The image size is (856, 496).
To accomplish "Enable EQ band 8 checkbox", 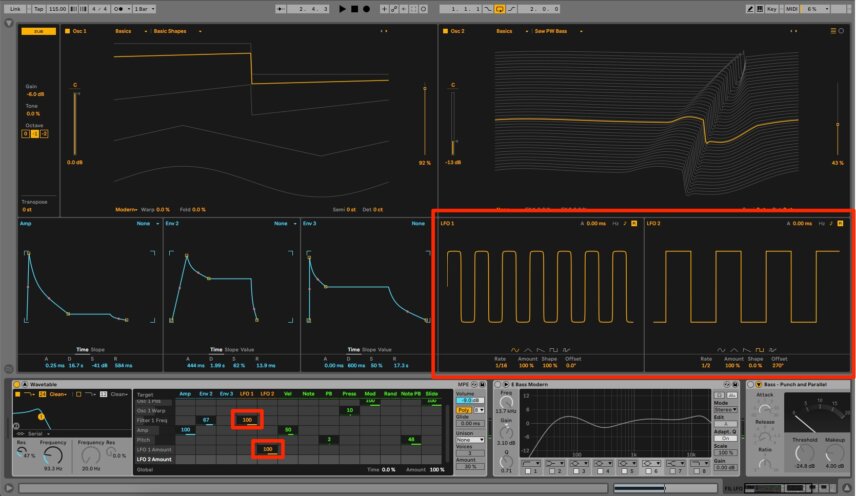I will 697,471.
